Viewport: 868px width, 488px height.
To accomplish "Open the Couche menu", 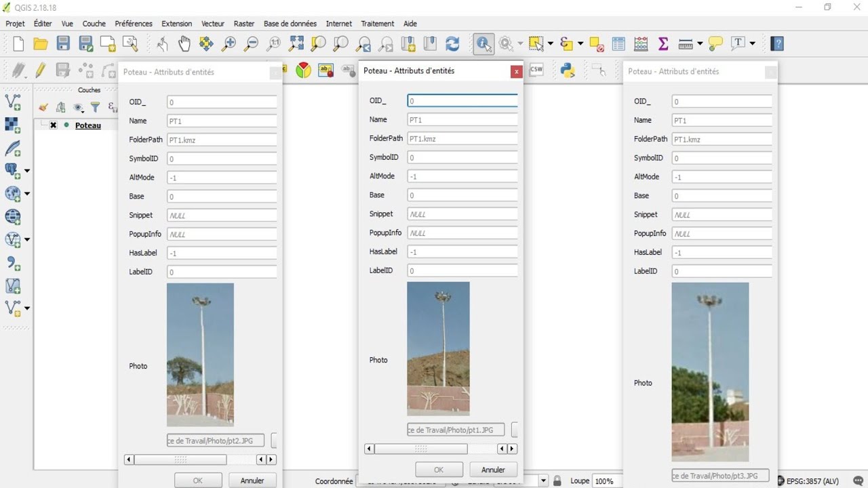I will tap(94, 24).
